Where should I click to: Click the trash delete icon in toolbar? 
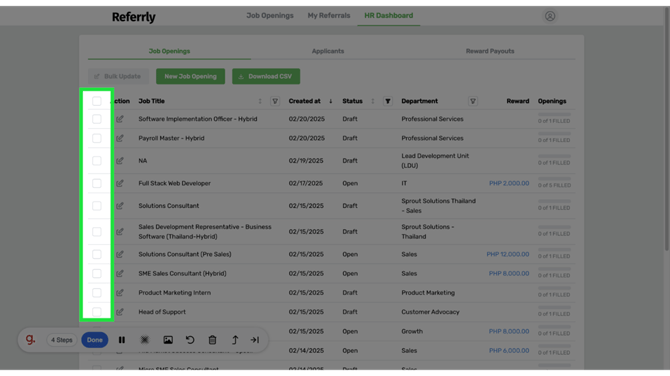point(212,340)
